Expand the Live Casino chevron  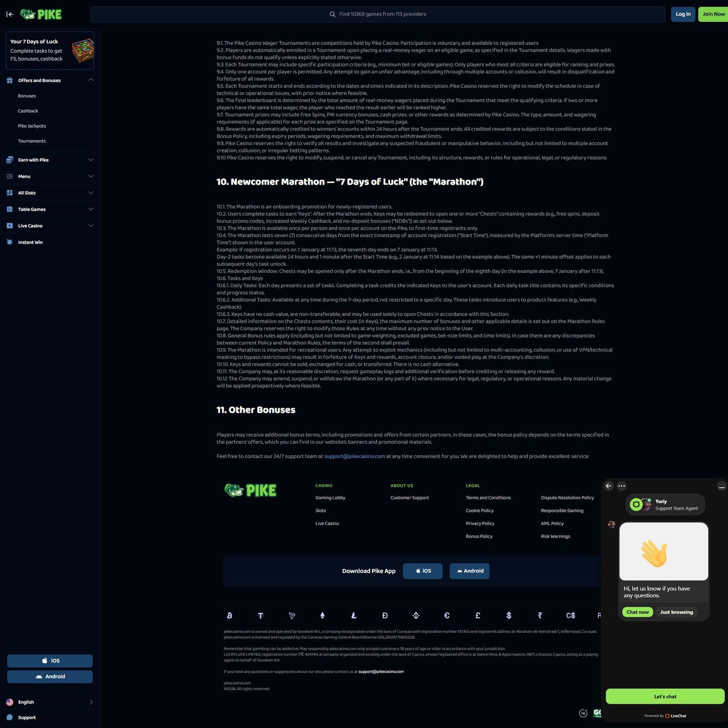91,226
